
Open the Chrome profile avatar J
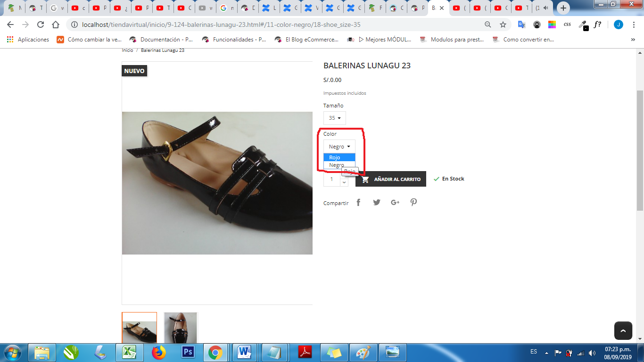(x=618, y=25)
